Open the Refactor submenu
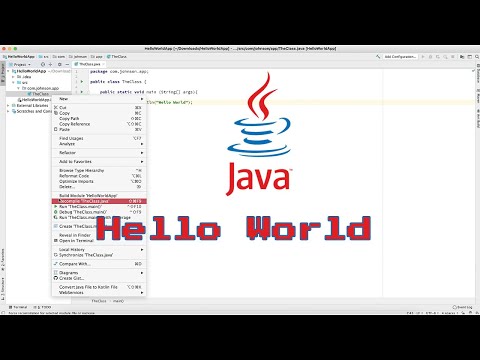 click(x=99, y=153)
